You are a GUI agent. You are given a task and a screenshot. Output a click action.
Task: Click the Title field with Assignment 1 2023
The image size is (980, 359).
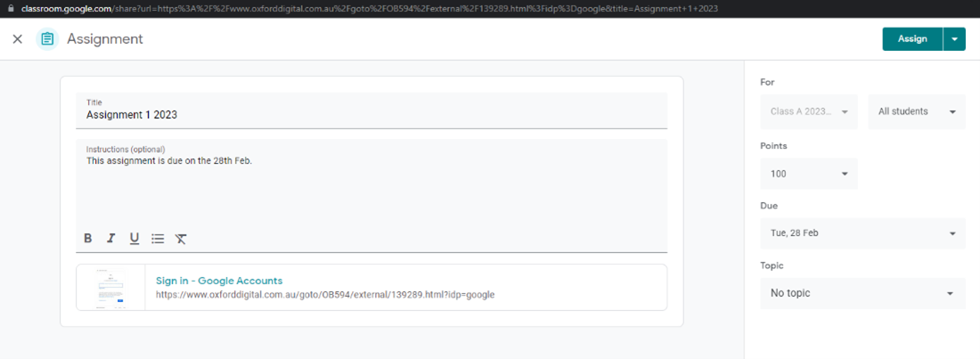point(371,114)
